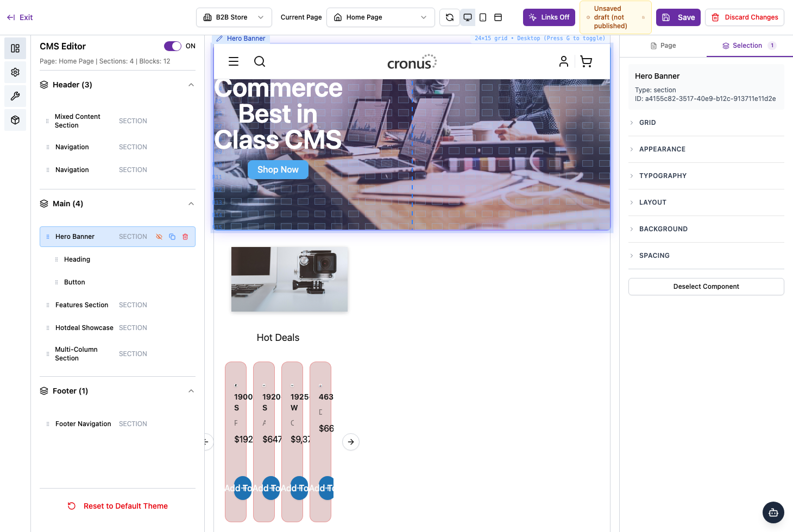Click the Deselect Component button
Image resolution: width=793 pixels, height=532 pixels.
(x=706, y=287)
